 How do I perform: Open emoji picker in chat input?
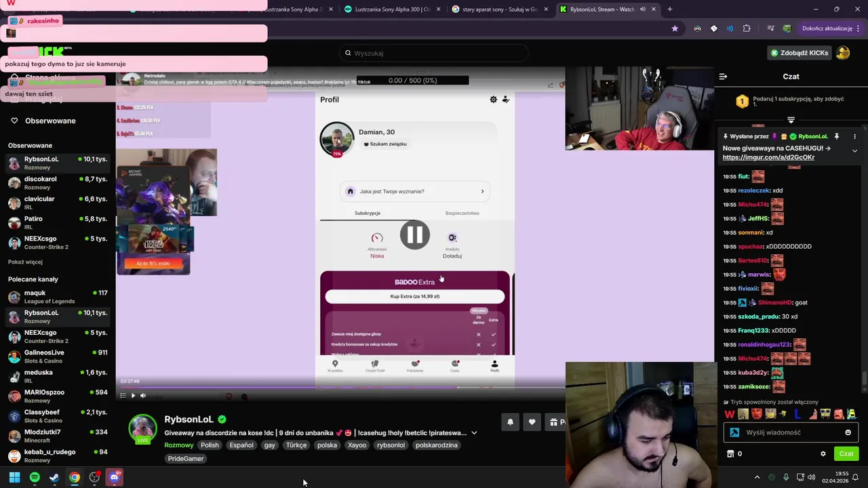[x=848, y=432]
